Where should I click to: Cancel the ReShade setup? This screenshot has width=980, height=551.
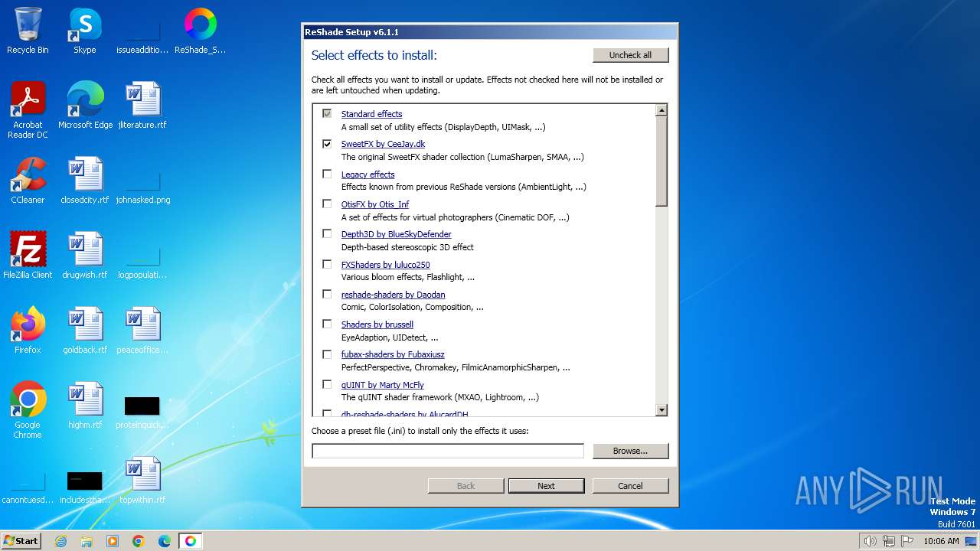[630, 486]
